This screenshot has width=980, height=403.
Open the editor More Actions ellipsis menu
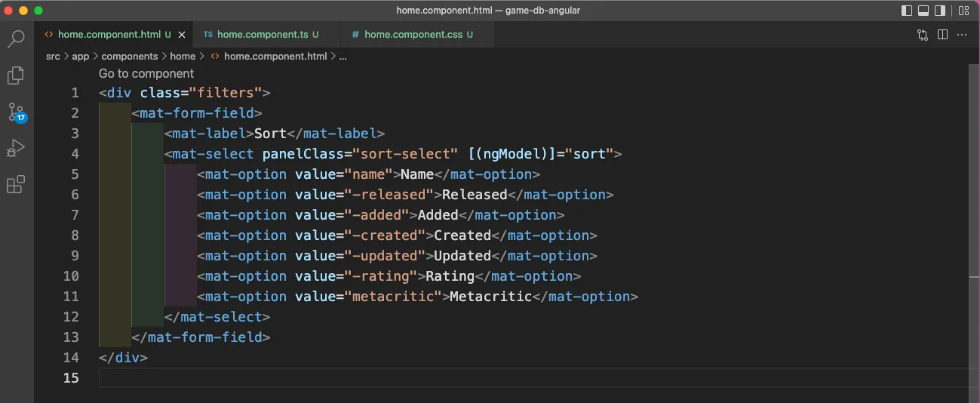[962, 35]
